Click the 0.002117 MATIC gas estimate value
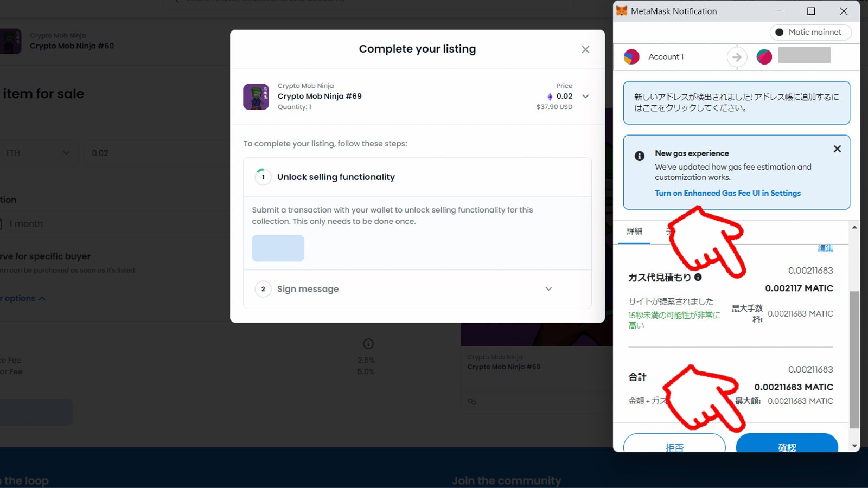Screen dimensions: 868x488 (x=799, y=288)
